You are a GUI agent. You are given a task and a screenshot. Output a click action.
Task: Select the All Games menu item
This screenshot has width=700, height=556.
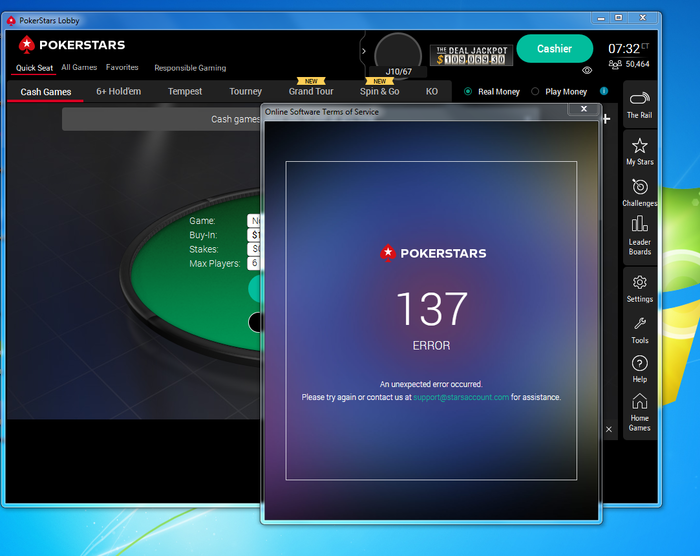79,67
